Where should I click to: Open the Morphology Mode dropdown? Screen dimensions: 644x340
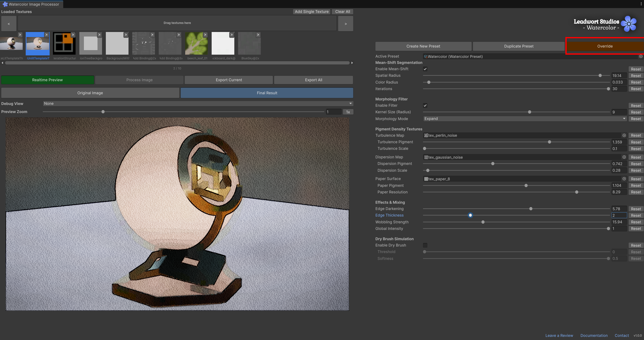pyautogui.click(x=525, y=119)
